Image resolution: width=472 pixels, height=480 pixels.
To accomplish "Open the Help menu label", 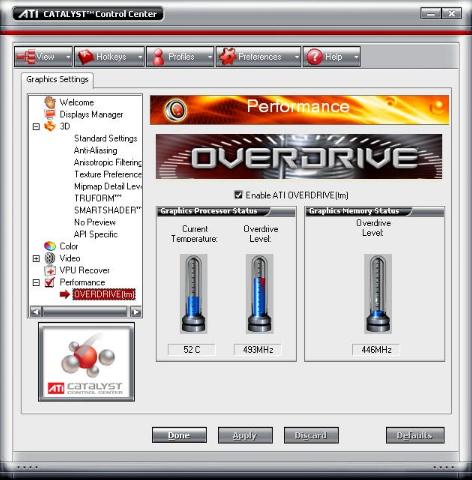I will coord(333,57).
